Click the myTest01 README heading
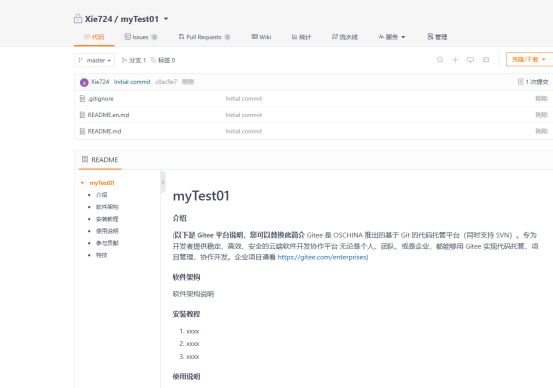 point(201,196)
